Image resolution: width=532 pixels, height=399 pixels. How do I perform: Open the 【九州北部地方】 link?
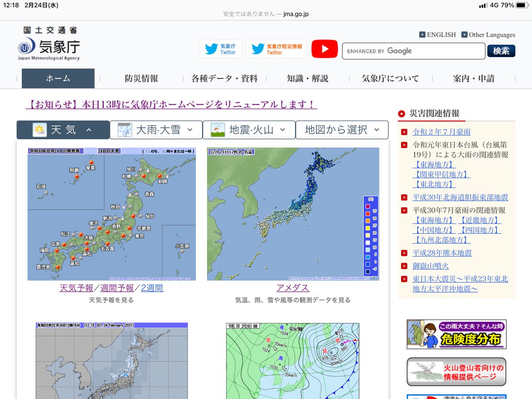click(442, 240)
